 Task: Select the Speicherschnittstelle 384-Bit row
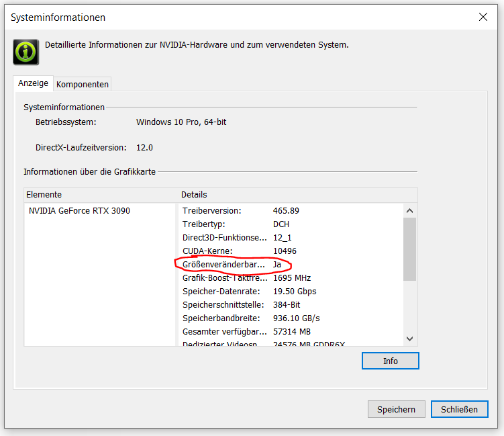[x=291, y=305]
